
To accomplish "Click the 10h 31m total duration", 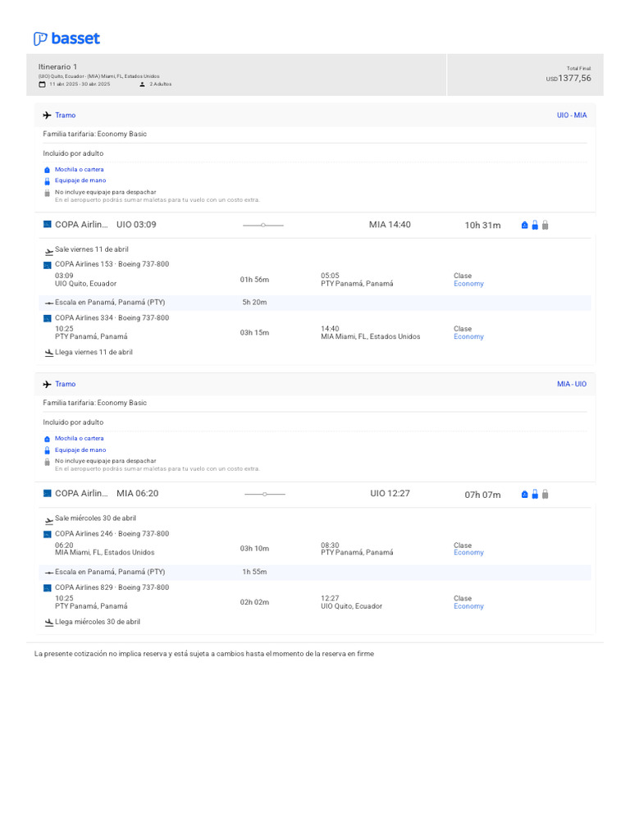I will (x=482, y=226).
